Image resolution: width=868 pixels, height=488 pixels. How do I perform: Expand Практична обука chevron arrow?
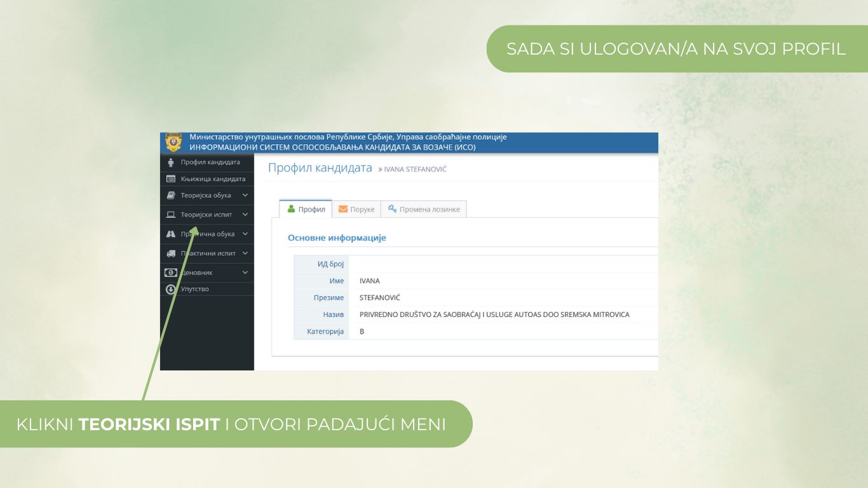point(245,234)
